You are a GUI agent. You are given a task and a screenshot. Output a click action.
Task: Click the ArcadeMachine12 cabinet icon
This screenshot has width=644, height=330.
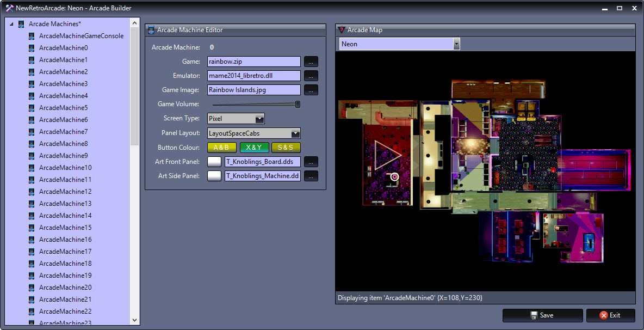(x=32, y=192)
